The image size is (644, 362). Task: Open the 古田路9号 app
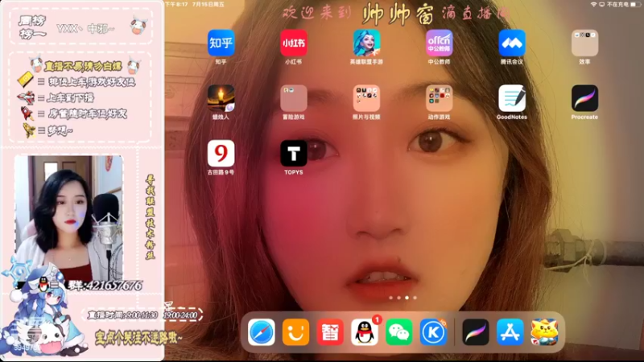(x=221, y=154)
